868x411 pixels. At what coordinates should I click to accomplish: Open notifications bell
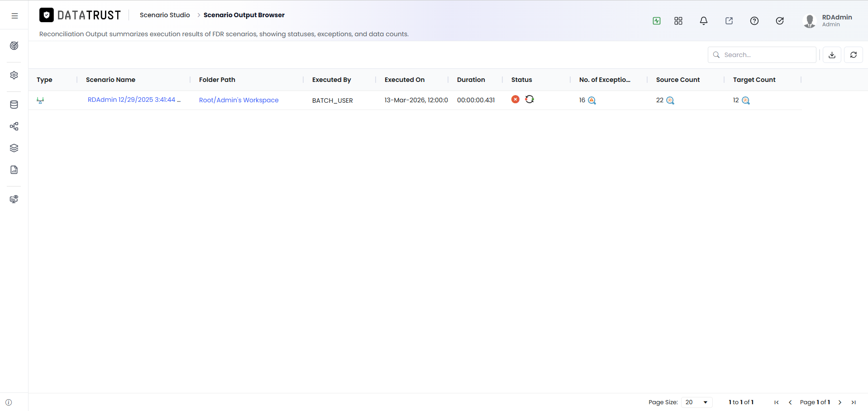point(704,21)
